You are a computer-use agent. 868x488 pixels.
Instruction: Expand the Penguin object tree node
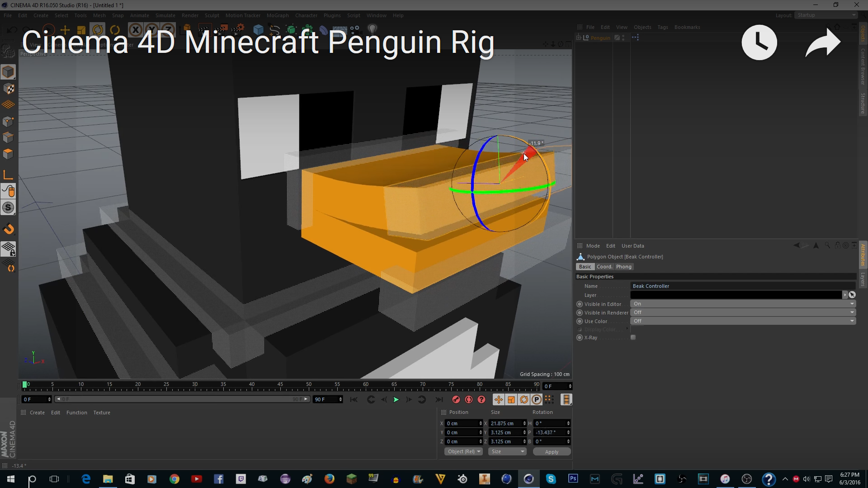[x=579, y=38]
